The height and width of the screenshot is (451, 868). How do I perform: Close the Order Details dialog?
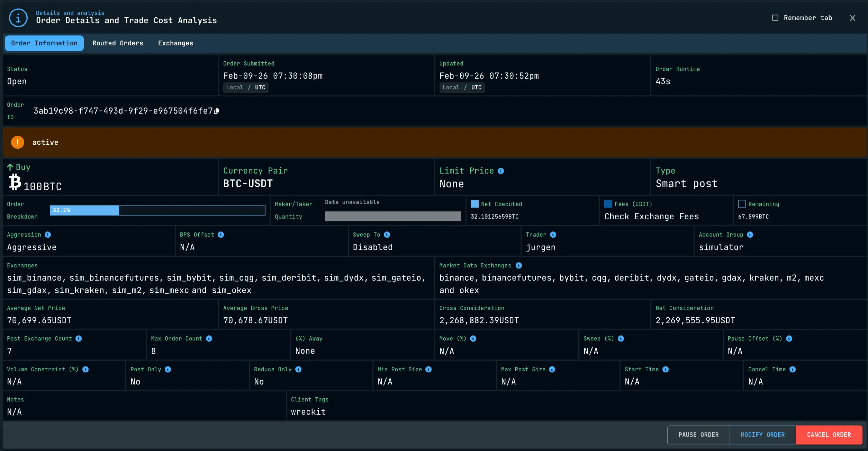click(x=852, y=18)
